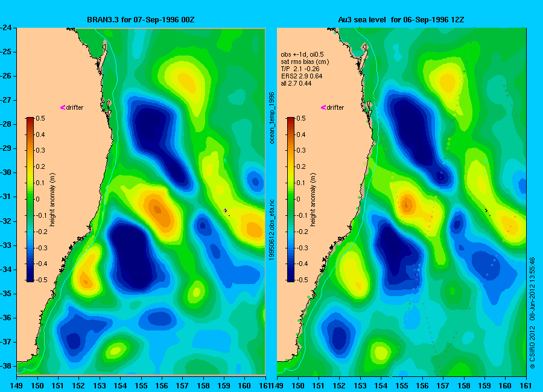Click the right panel title "Au3 sea level for 06-Sep-1996 12Z"
This screenshot has width=543, height=392.
click(401, 20)
